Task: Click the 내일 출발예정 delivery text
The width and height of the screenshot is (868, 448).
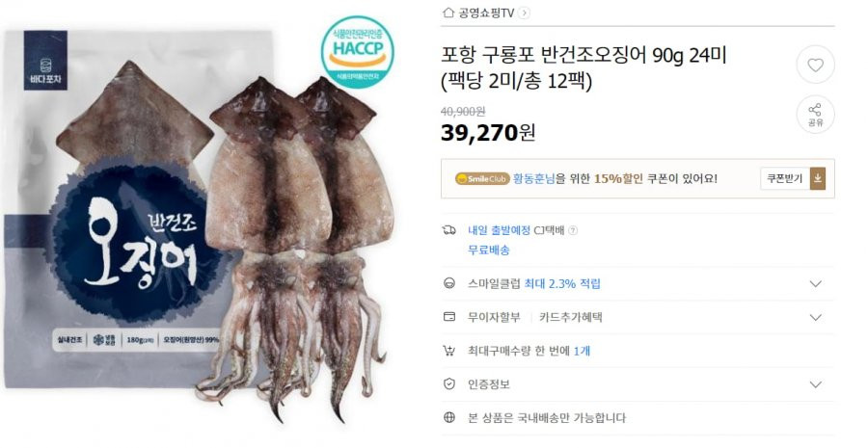Action: tap(500, 230)
